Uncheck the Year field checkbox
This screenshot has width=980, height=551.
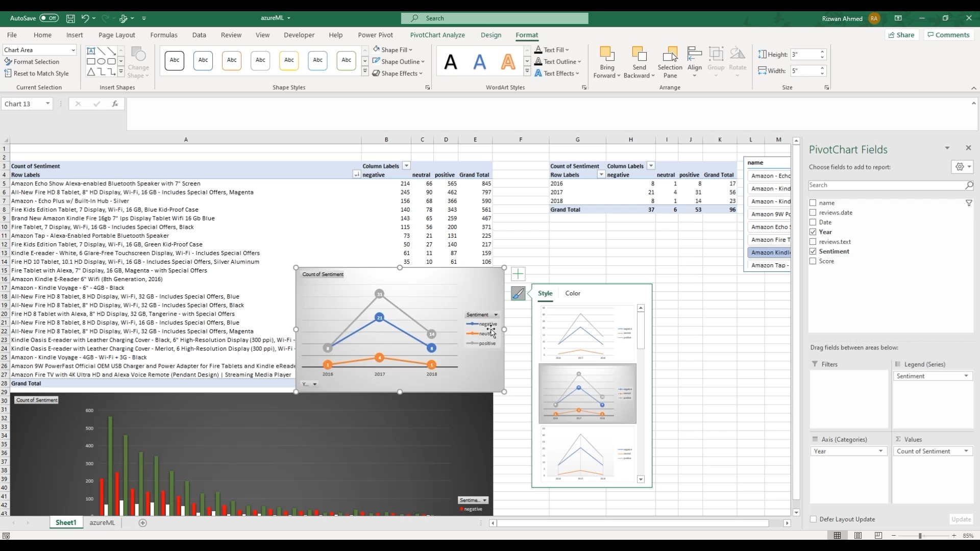813,232
